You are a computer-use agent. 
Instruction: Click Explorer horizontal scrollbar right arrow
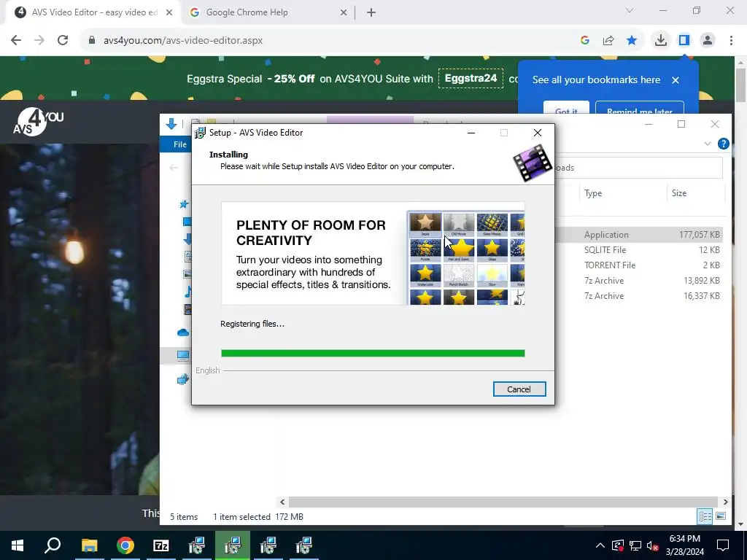725,502
